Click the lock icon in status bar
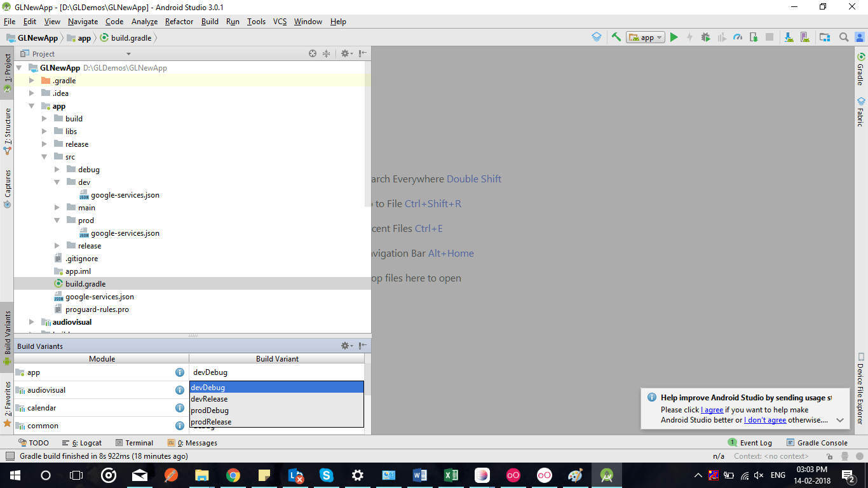 830,456
